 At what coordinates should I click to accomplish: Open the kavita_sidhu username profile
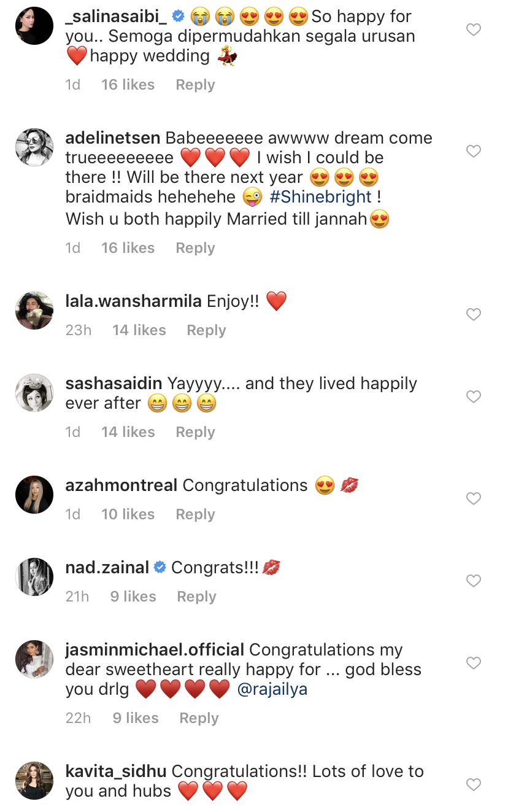click(116, 771)
